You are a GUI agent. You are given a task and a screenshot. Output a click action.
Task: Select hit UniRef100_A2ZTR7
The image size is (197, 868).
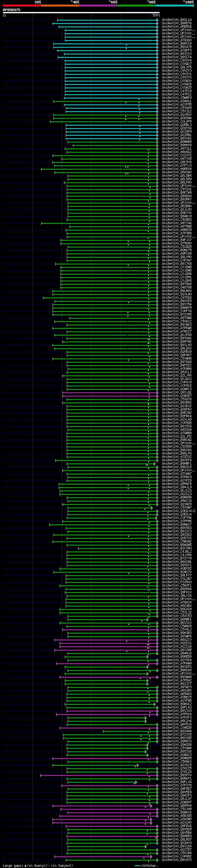[x=177, y=850]
